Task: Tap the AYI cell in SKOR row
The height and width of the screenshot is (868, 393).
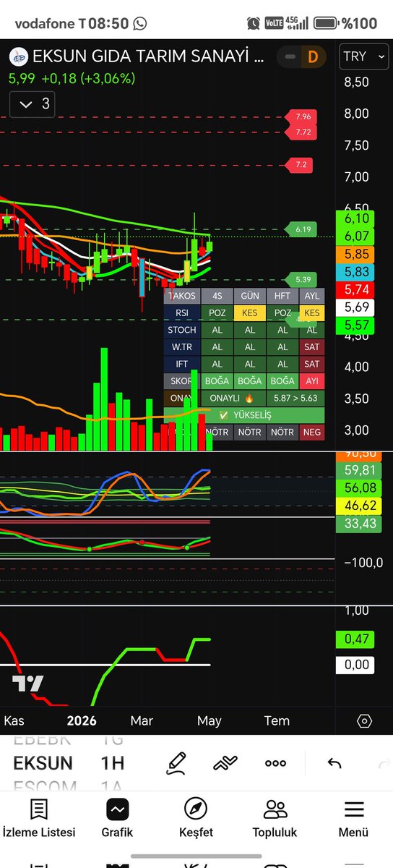Action: (x=312, y=381)
